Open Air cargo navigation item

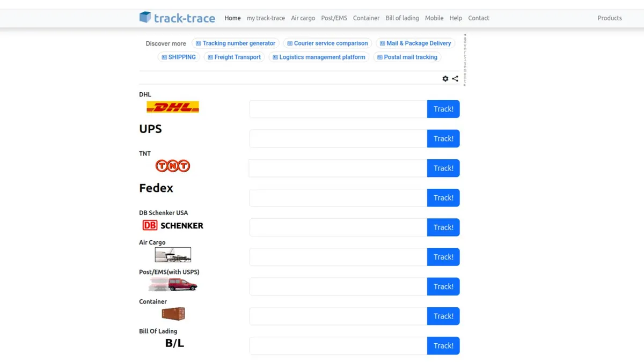pyautogui.click(x=303, y=18)
